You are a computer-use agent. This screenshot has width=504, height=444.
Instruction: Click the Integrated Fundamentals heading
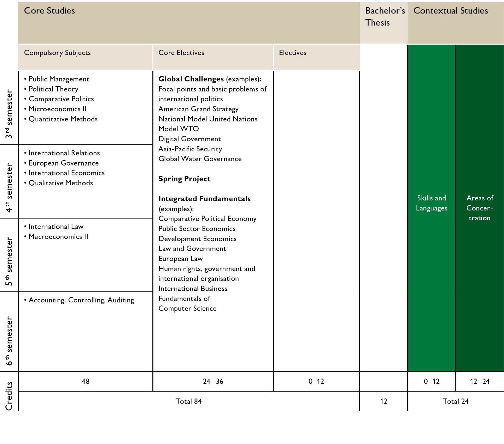tap(204, 199)
